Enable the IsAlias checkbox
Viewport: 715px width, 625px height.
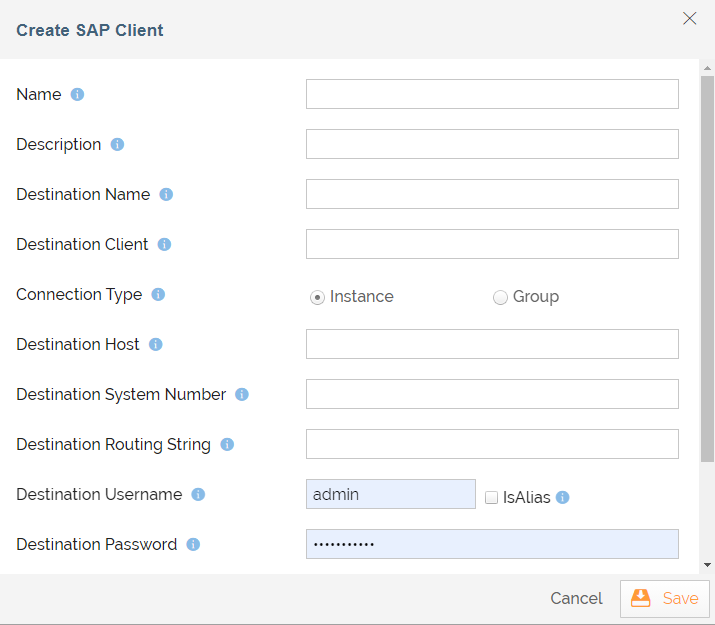[491, 497]
